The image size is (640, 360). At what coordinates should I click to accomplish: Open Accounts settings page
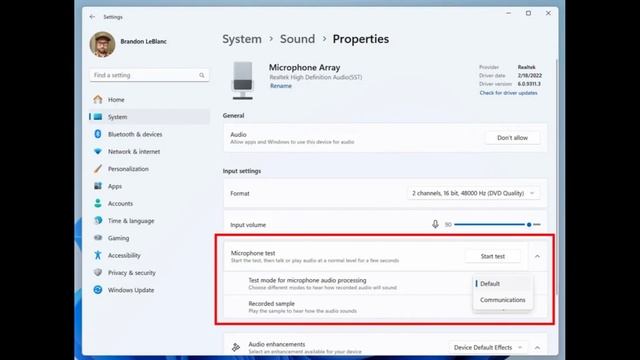[149, 203]
